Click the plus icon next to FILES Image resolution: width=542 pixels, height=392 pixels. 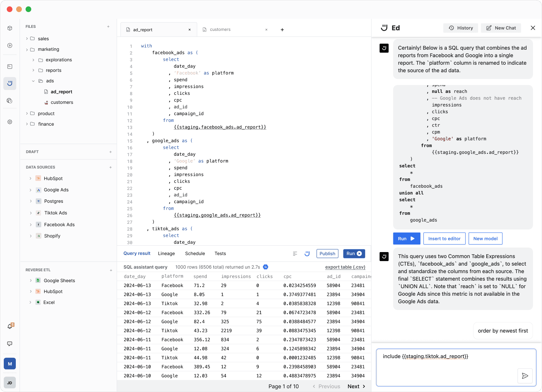108,27
